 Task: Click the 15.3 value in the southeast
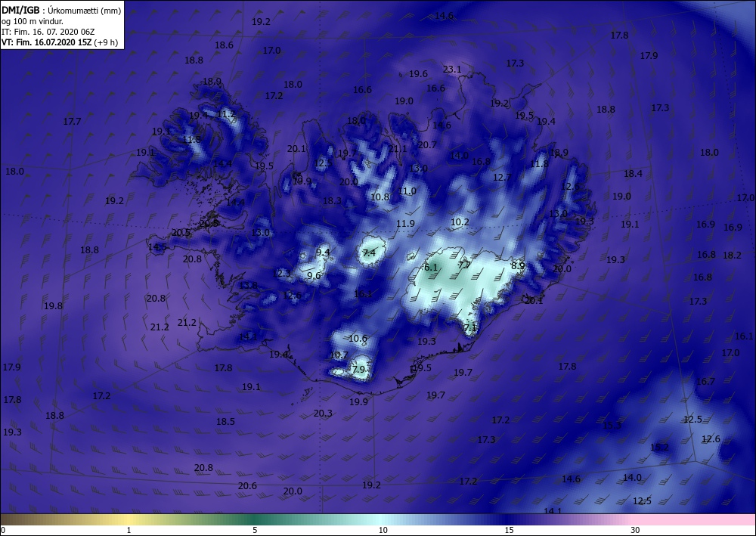coord(612,426)
